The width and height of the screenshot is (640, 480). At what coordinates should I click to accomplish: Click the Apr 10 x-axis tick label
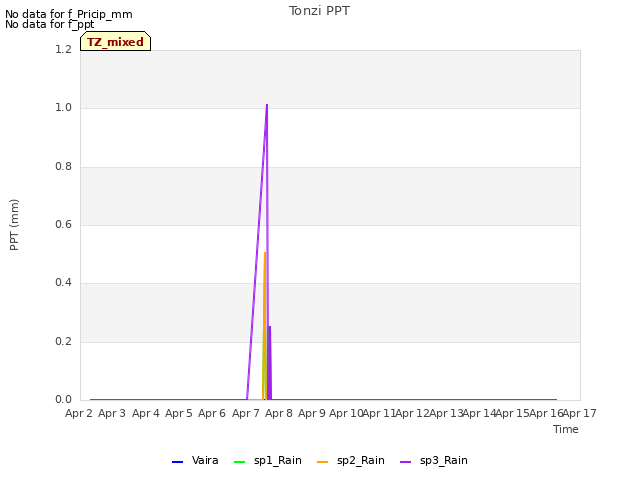click(346, 413)
